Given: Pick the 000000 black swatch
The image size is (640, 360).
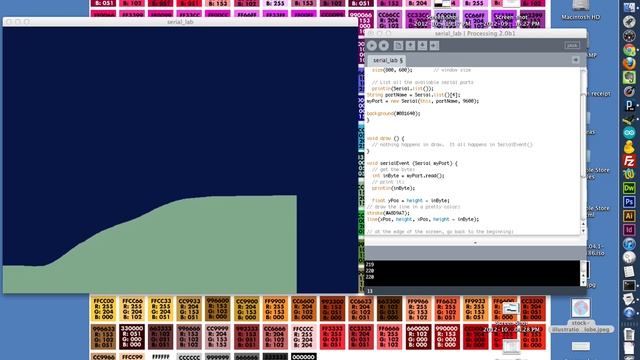Looking at the screenshot, I should coord(304,356).
